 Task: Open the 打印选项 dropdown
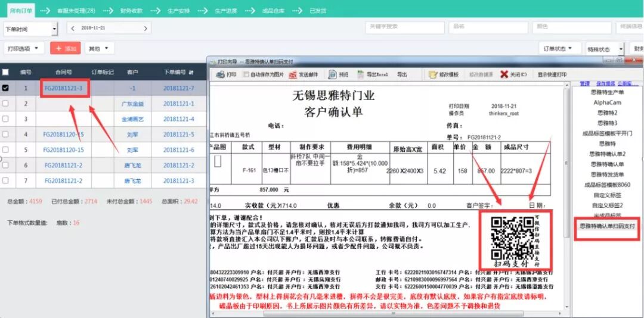[x=24, y=48]
